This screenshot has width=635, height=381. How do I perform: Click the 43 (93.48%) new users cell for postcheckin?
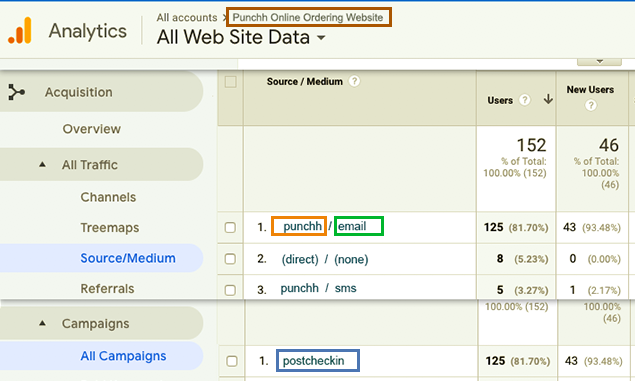[x=593, y=361]
